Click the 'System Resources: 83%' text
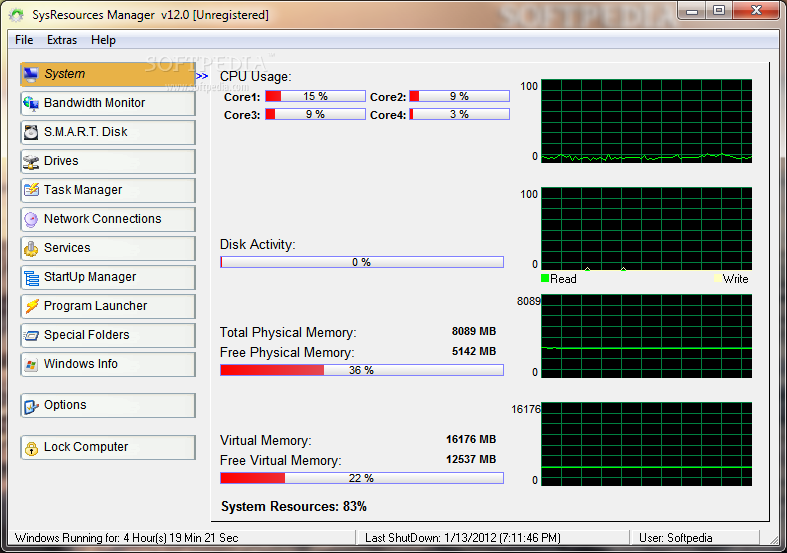The height and width of the screenshot is (553, 787). pos(294,506)
